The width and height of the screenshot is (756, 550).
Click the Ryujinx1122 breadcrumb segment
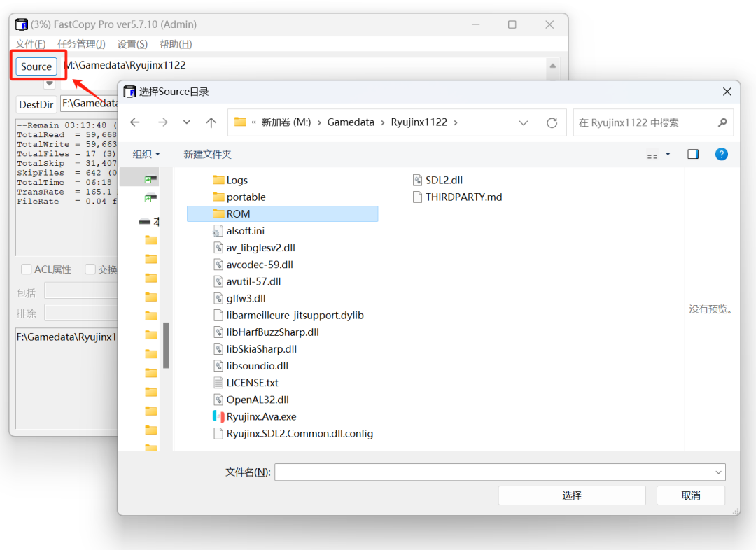click(419, 122)
